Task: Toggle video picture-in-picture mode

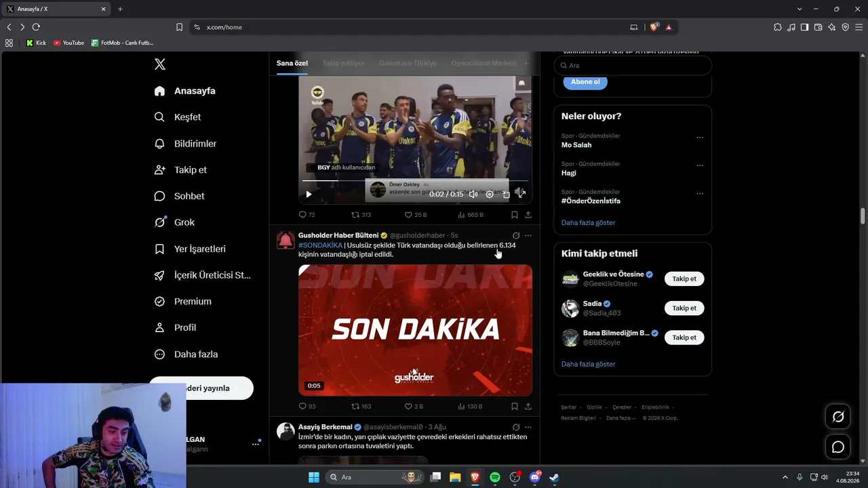Action: (506, 195)
